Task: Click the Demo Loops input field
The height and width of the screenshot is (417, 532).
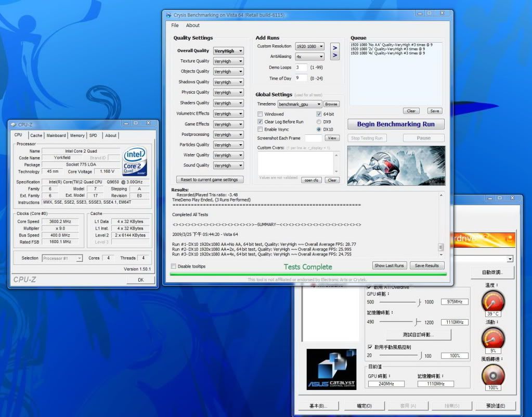Action: (x=301, y=67)
